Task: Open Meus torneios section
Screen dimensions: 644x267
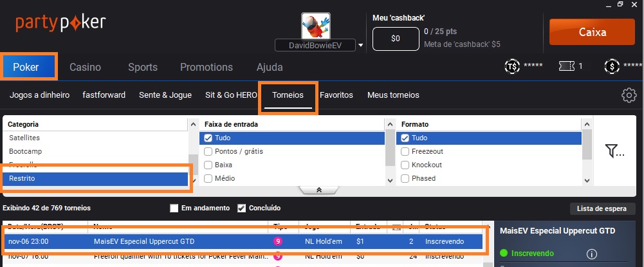Action: pyautogui.click(x=393, y=95)
